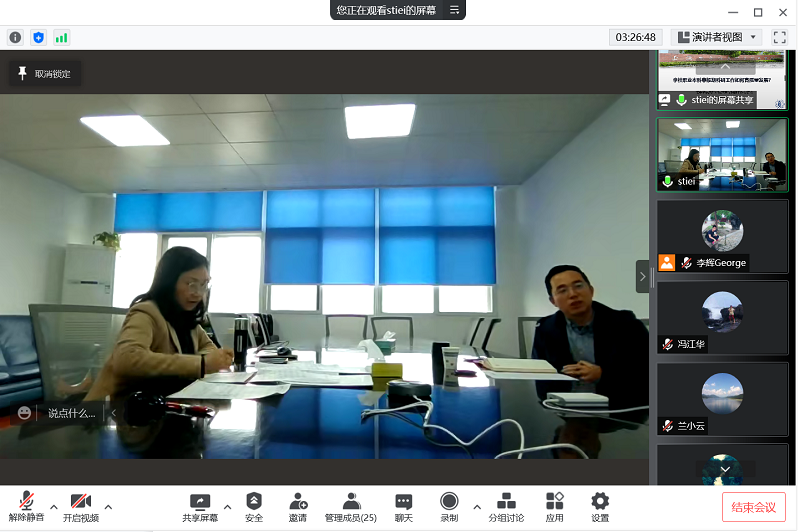Open meeting Settings (设置)
The height and width of the screenshot is (532, 800).
[600, 507]
